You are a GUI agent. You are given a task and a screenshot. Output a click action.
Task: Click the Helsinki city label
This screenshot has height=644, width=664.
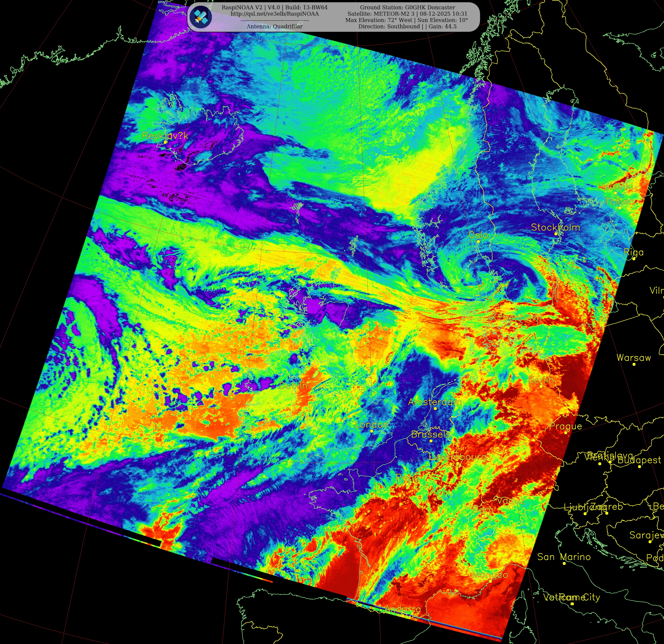click(615, 186)
